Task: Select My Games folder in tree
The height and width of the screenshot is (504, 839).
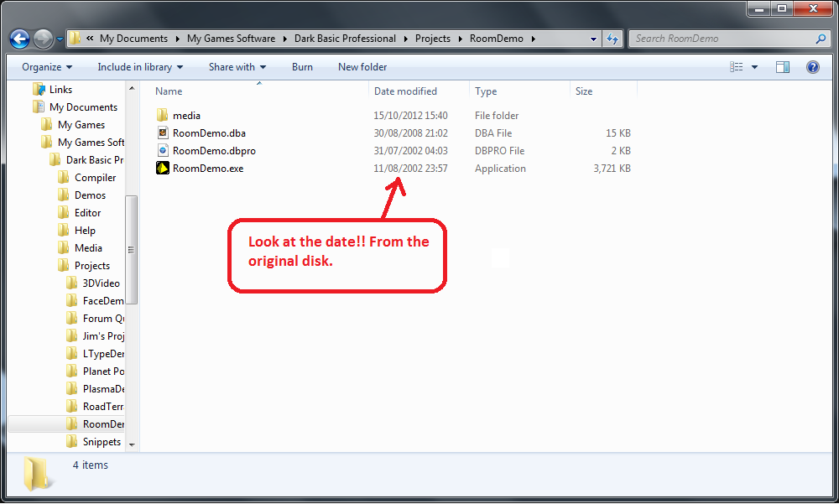Action: coord(81,125)
